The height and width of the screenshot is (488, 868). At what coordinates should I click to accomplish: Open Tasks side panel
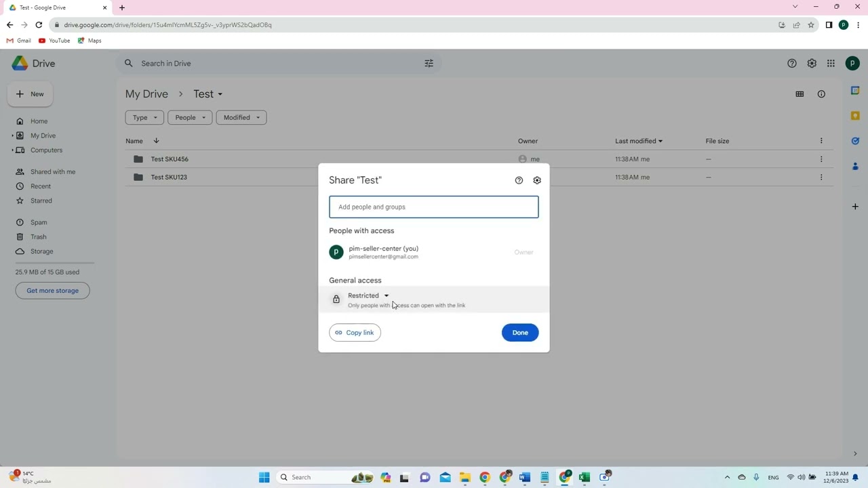click(855, 141)
